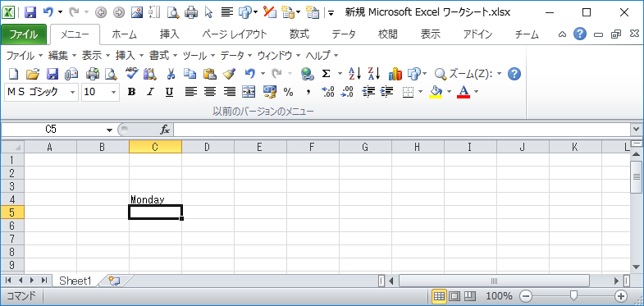
Task: Expand the formula bar
Action: pyautogui.click(x=637, y=130)
